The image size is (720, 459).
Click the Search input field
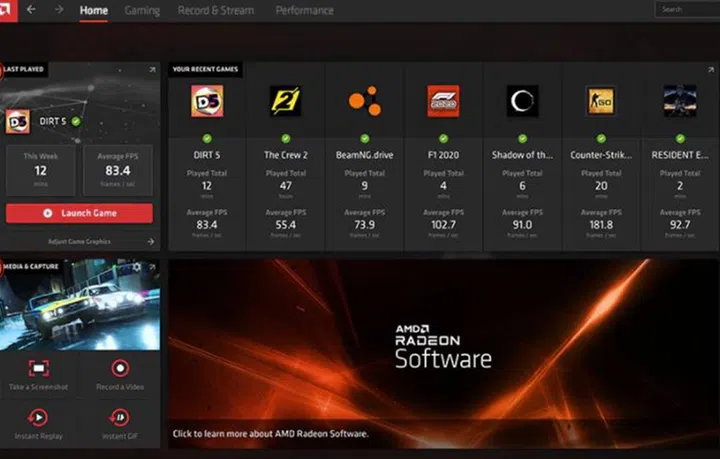tap(688, 10)
